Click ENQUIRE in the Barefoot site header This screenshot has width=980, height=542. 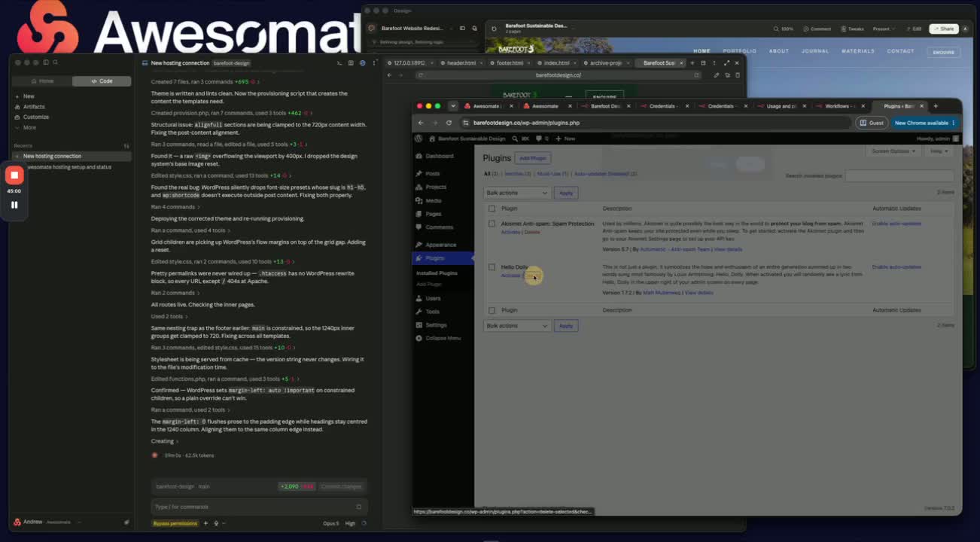tap(944, 52)
